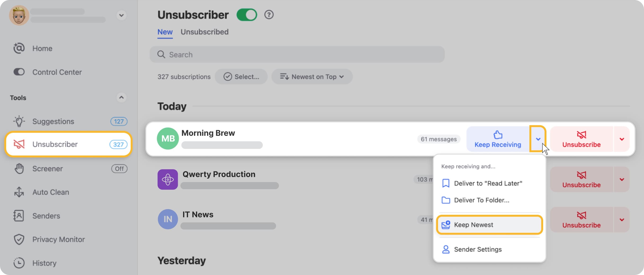Open the account switcher chevron
This screenshot has width=644, height=275.
coord(122,15)
